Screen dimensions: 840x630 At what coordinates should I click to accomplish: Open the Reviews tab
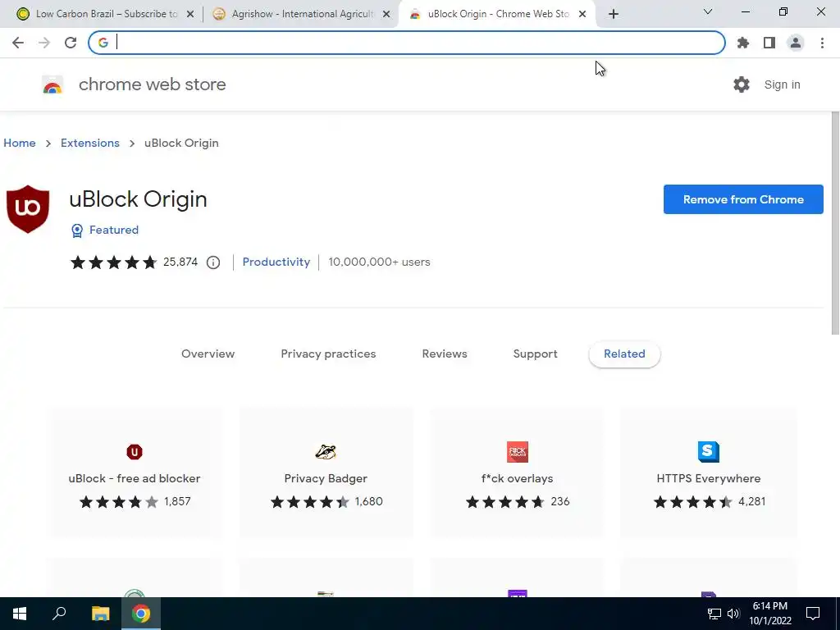(445, 354)
